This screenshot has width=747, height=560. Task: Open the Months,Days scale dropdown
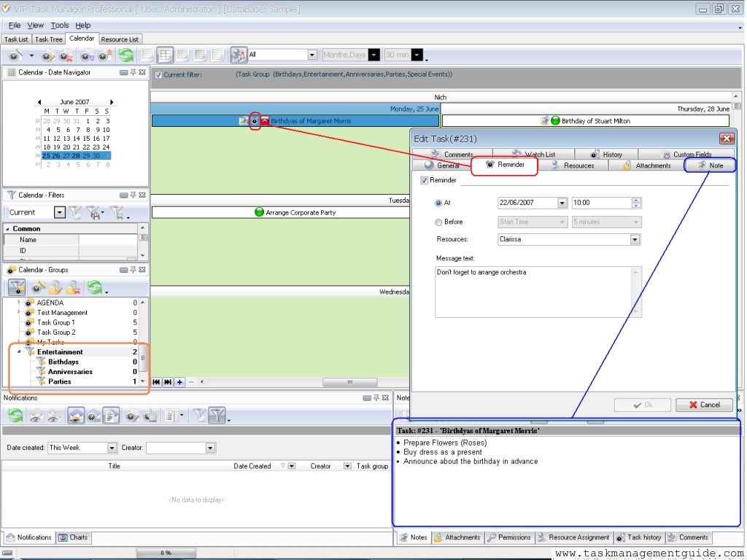(x=374, y=55)
